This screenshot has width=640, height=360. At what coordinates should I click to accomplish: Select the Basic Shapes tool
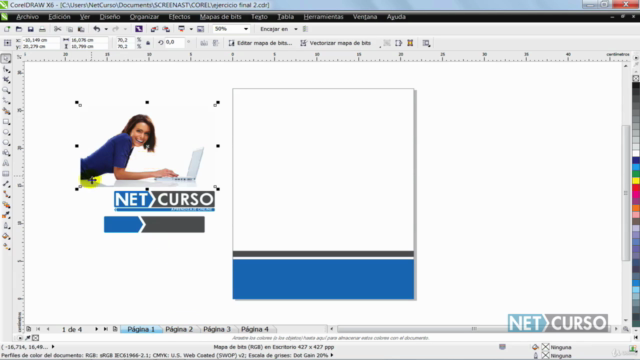click(6, 153)
